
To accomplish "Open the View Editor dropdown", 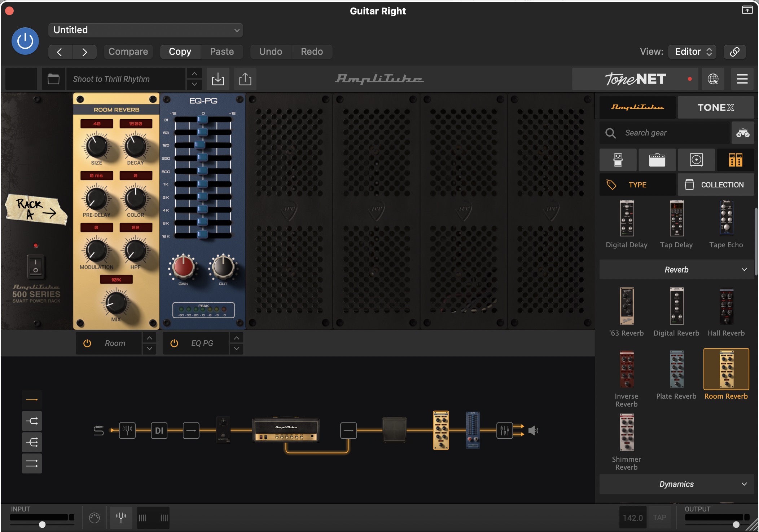I will [692, 52].
